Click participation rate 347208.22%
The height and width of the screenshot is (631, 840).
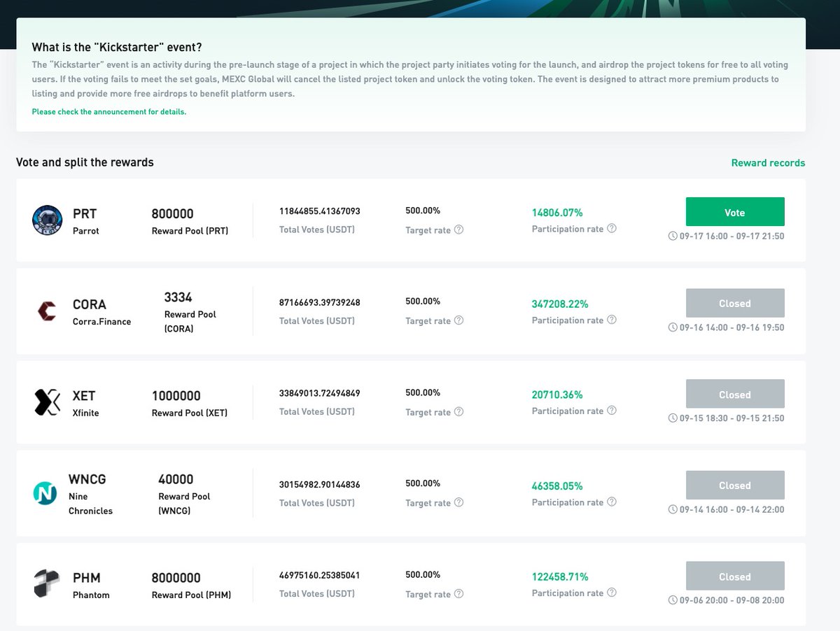pos(560,304)
